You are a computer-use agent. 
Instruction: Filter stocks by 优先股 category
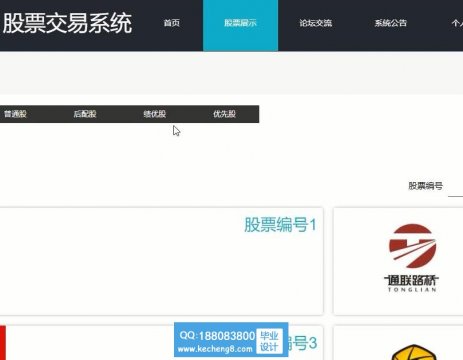tap(224, 114)
